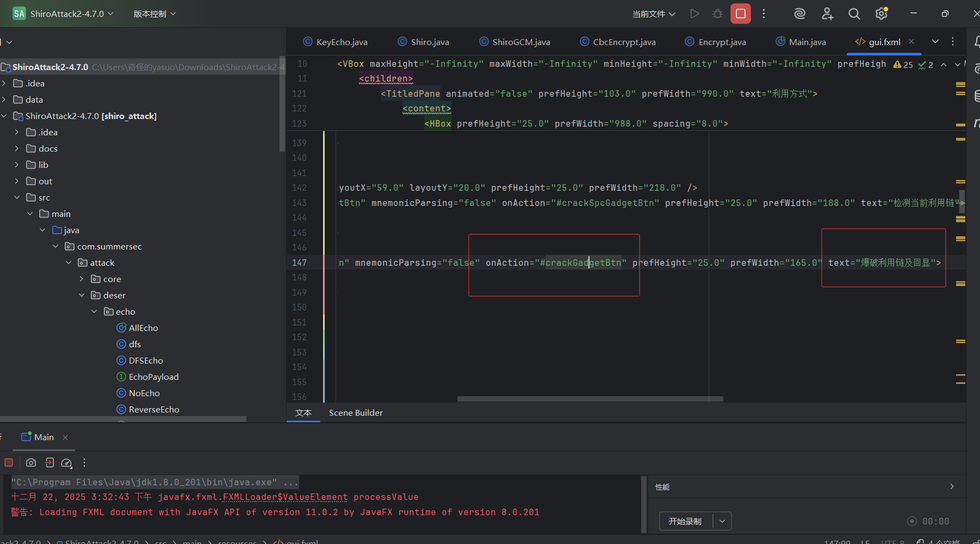Close the gui.fxml editor tab

pos(911,41)
